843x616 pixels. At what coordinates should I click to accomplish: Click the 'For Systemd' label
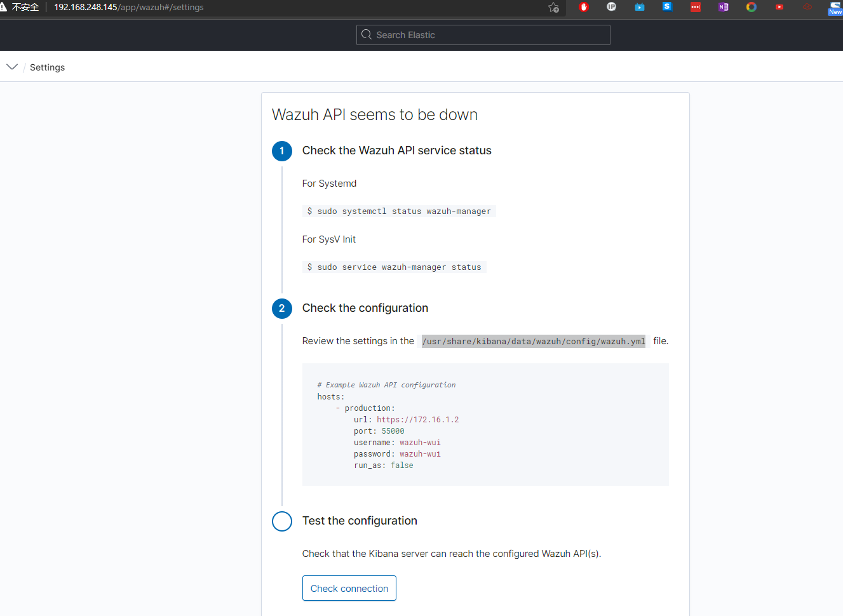329,184
